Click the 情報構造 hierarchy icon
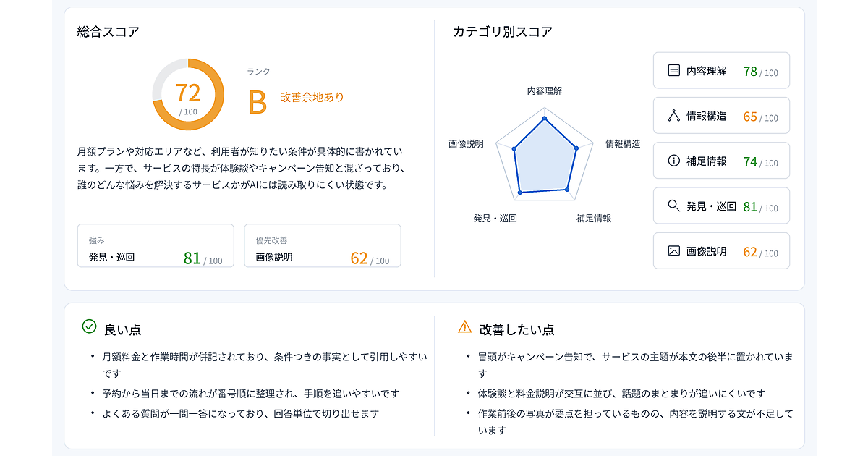Image resolution: width=868 pixels, height=456 pixels. point(673,115)
